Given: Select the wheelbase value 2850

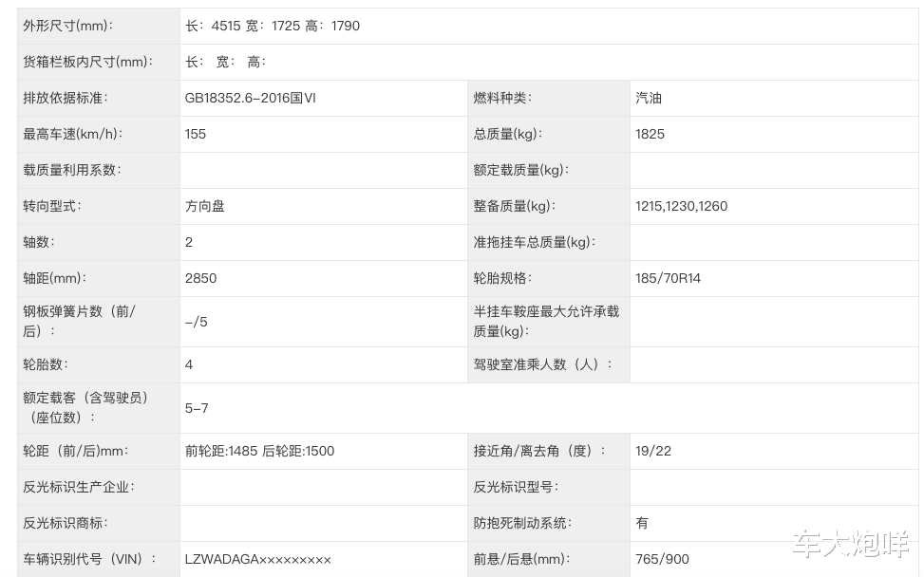Looking at the screenshot, I should pos(201,278).
